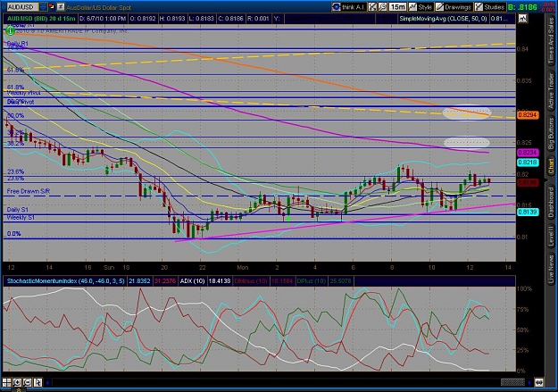This screenshot has height=392, width=558.
Task: Click the horizontal scrollbar thumb
Action: (x=512, y=383)
